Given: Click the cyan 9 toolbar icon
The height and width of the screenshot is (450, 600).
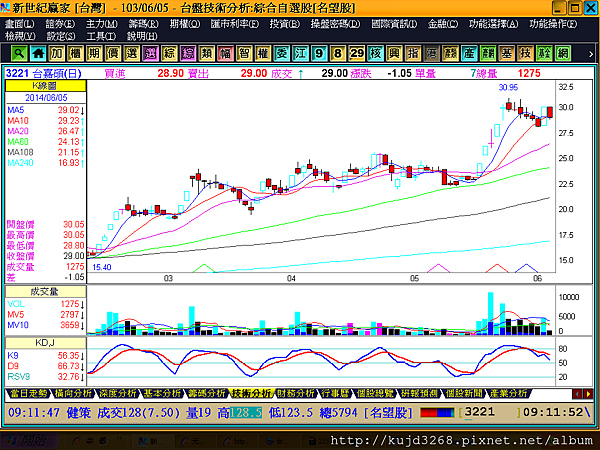Looking at the screenshot, I should 319,53.
